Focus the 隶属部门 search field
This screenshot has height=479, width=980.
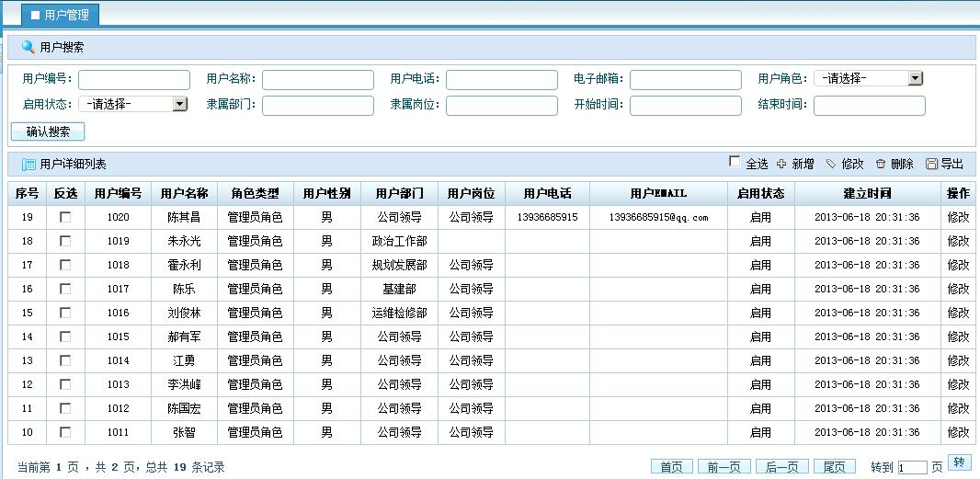pos(317,105)
